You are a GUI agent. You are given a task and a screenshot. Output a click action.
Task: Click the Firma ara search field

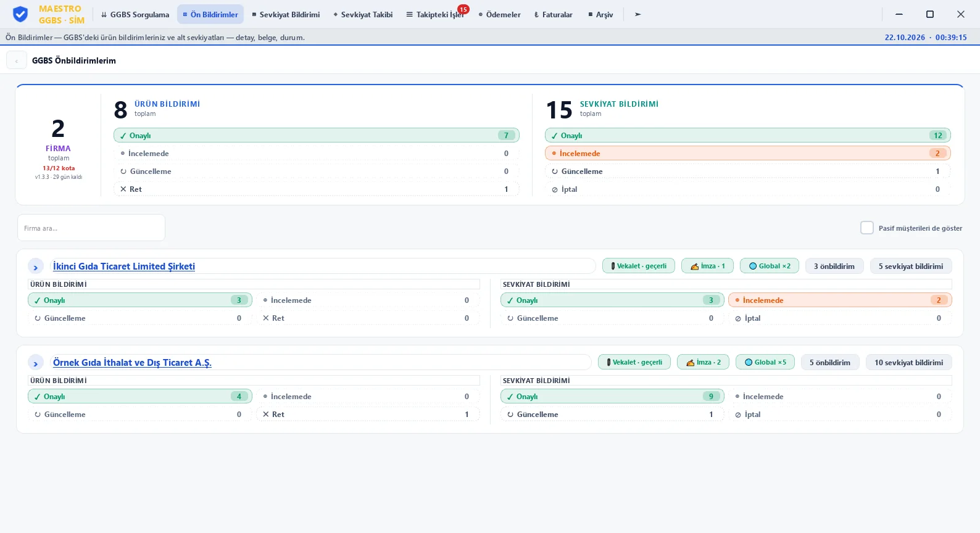click(x=91, y=228)
